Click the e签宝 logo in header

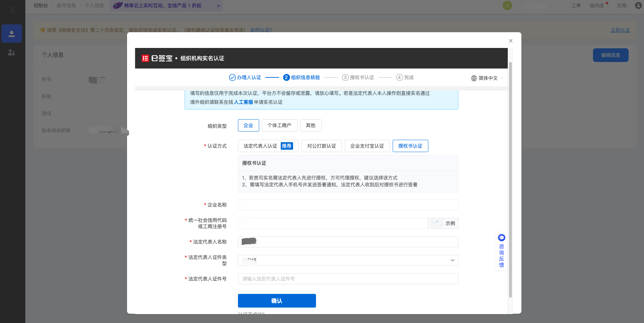point(157,58)
